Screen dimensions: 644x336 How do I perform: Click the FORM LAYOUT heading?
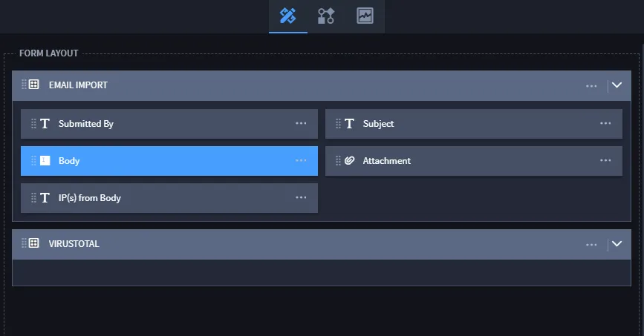tap(48, 53)
